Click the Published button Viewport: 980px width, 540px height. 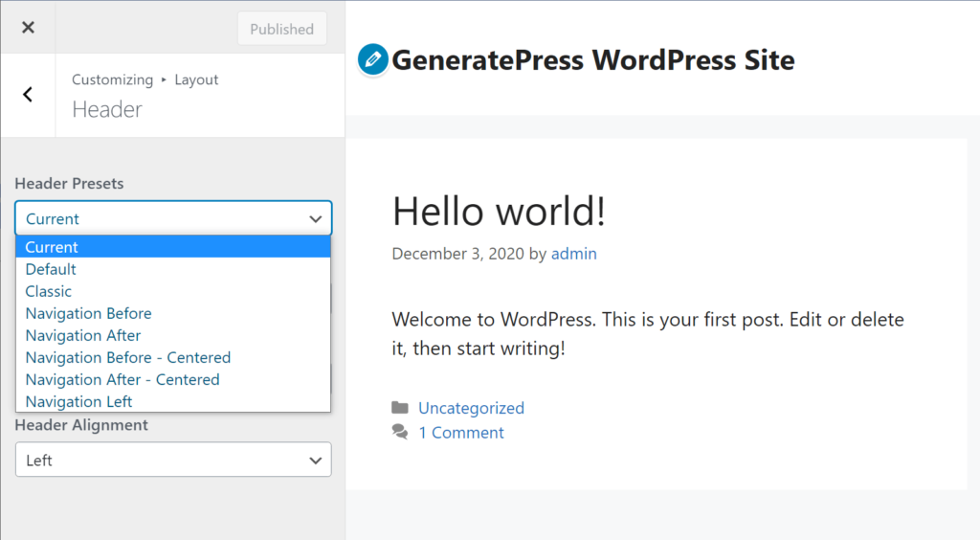click(281, 29)
